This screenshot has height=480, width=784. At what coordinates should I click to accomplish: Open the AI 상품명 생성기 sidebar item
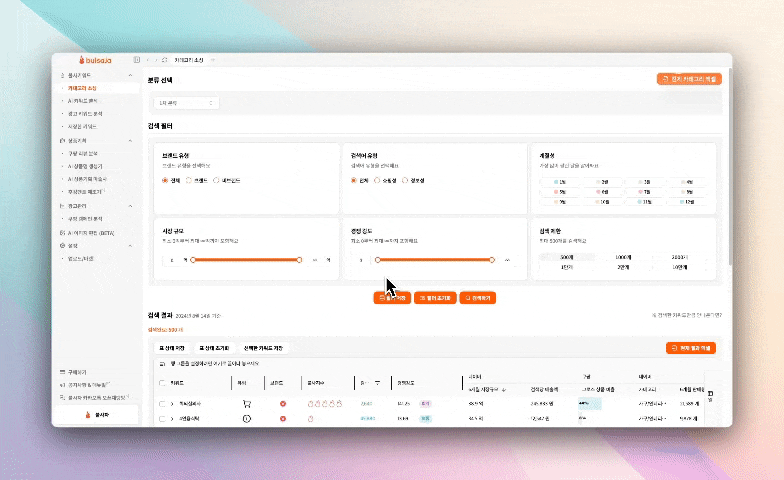click(x=85, y=166)
